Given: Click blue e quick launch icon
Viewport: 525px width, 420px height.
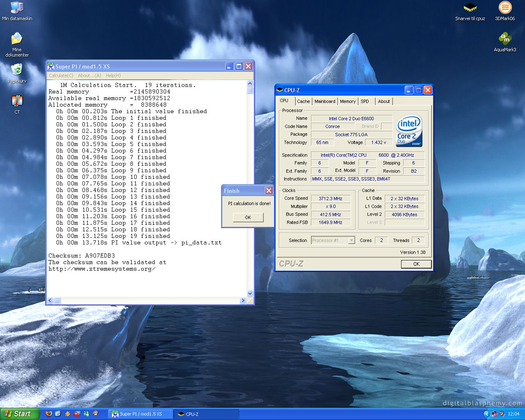Looking at the screenshot, I should coord(58,414).
